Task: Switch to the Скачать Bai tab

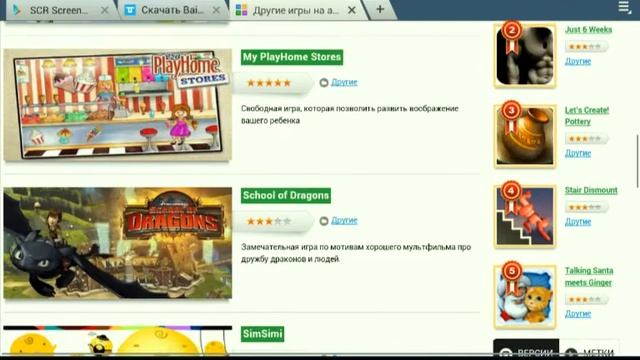Action: coord(172,10)
